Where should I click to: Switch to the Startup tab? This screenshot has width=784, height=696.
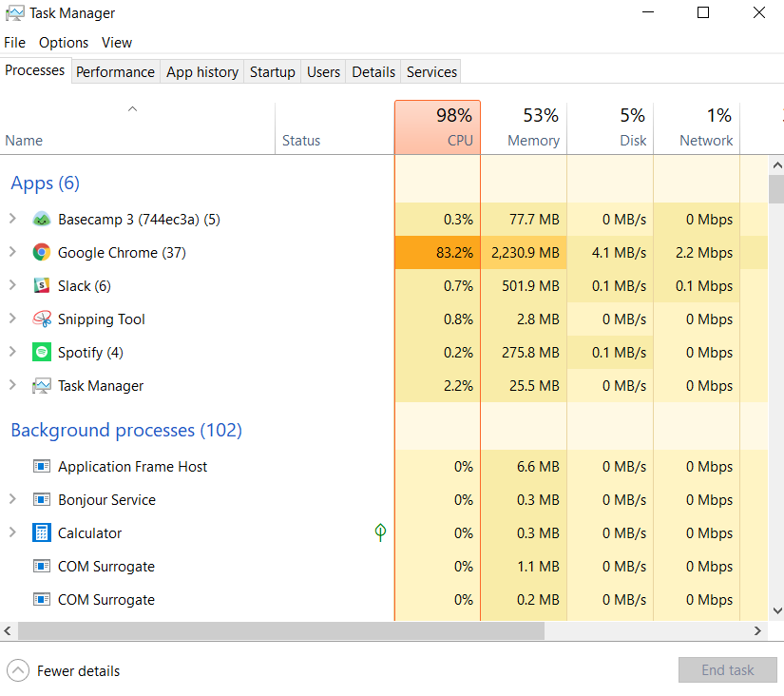tap(273, 72)
